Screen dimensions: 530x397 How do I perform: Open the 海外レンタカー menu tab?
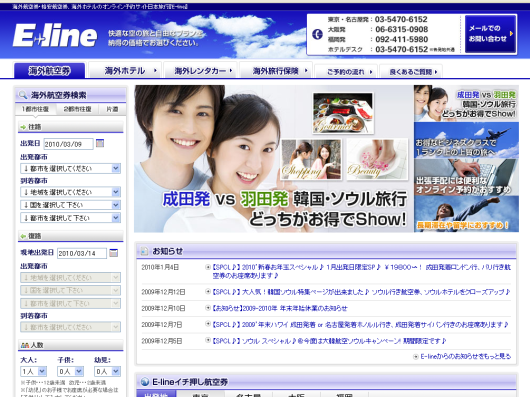click(200, 71)
